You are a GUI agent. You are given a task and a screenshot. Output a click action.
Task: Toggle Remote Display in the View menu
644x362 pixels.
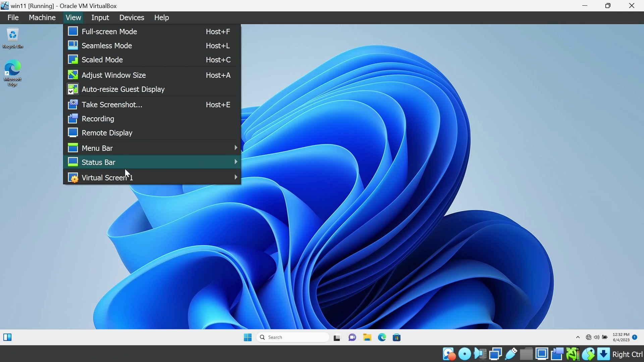pyautogui.click(x=107, y=133)
